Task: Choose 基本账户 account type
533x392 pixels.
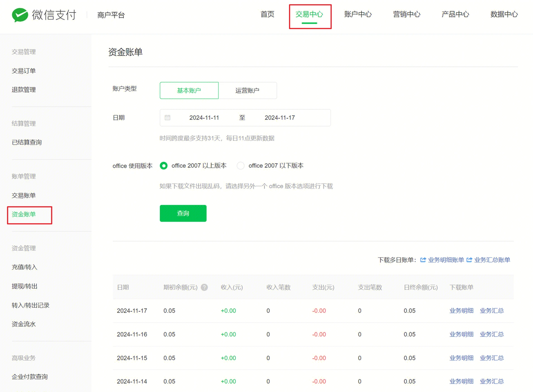Action: click(189, 90)
